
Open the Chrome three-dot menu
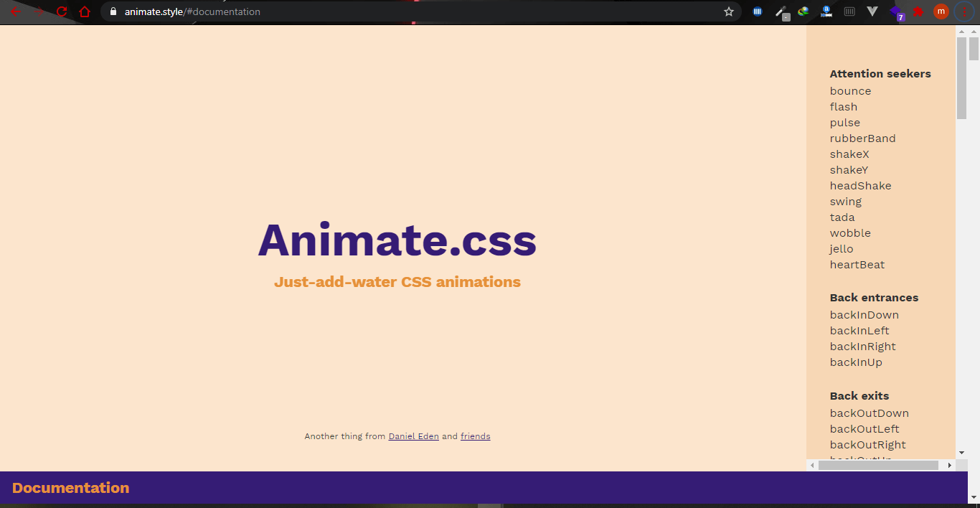tap(963, 11)
